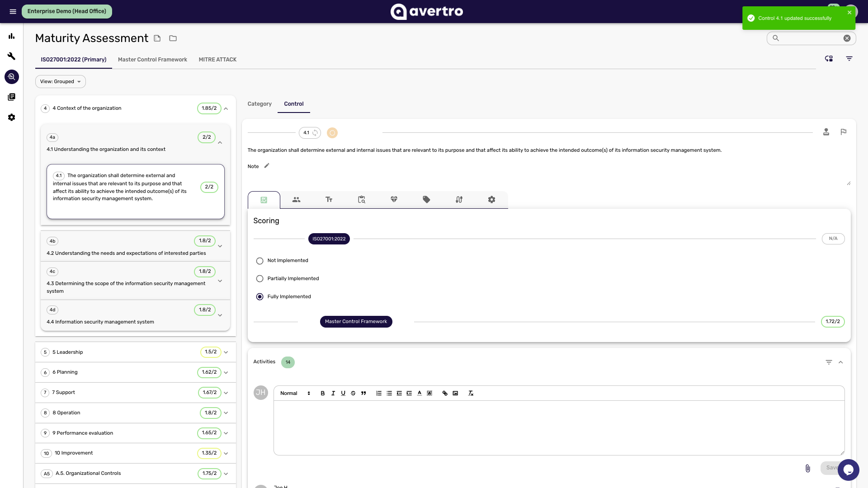Click the flag icon for control 4.1

(843, 132)
